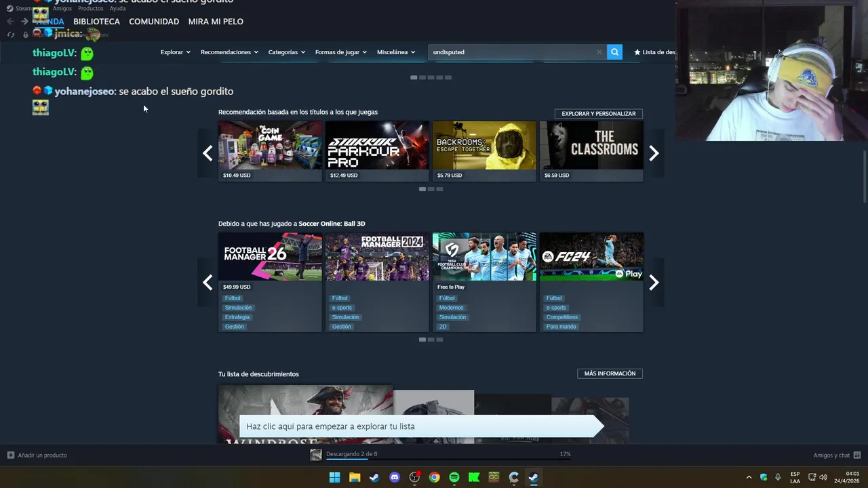Open Amigos y chat panel
Screen dimensions: 868x488
click(837, 455)
